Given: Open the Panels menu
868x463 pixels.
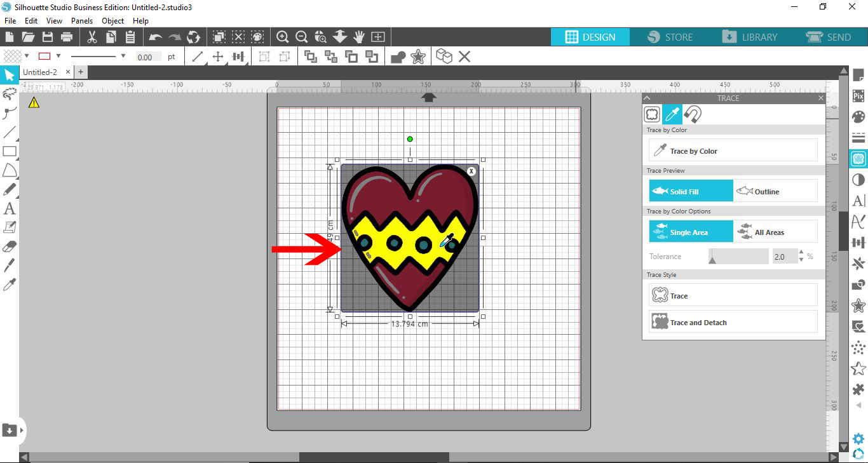Looking at the screenshot, I should pos(82,21).
